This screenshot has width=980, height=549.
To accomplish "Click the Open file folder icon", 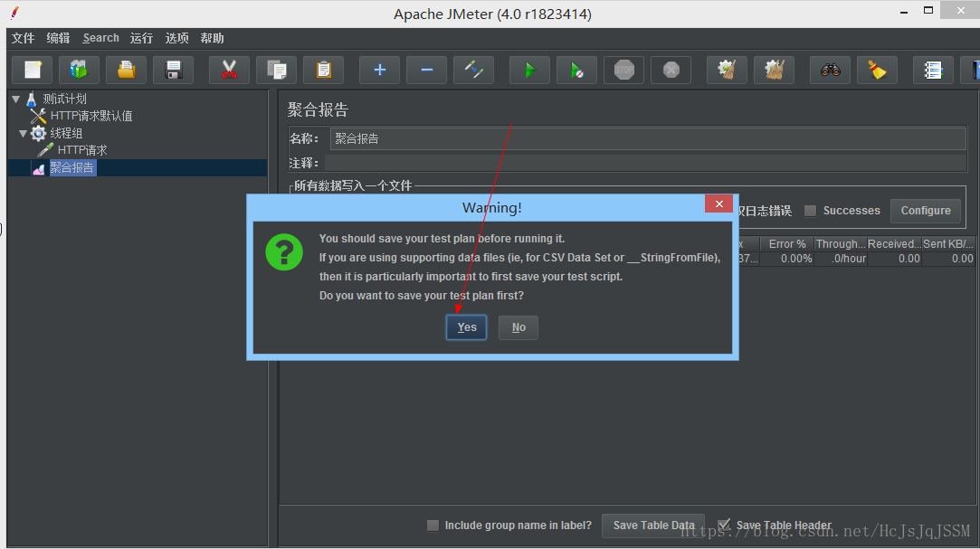I will [127, 70].
